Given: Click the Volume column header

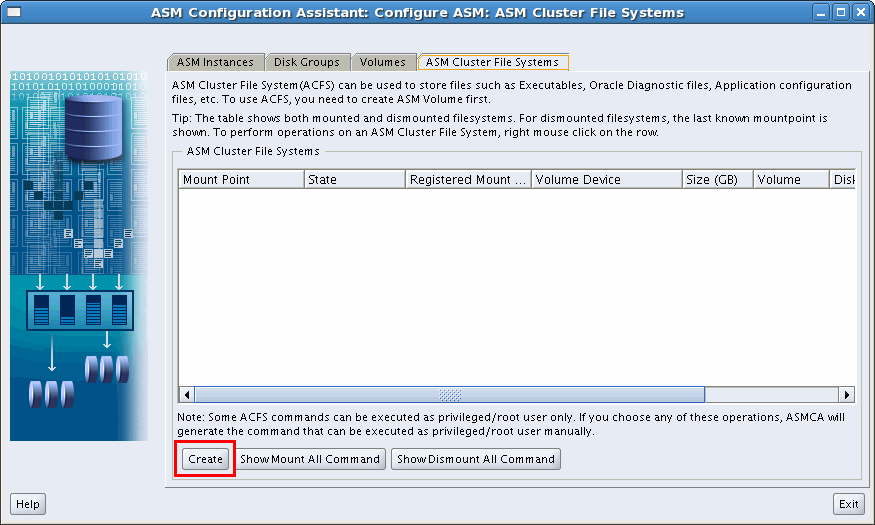Looking at the screenshot, I should click(791, 180).
